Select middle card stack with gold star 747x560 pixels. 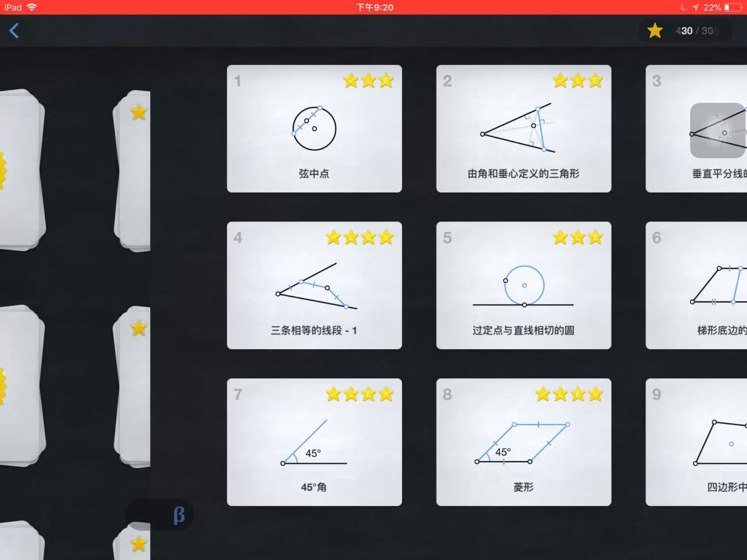click(x=132, y=386)
